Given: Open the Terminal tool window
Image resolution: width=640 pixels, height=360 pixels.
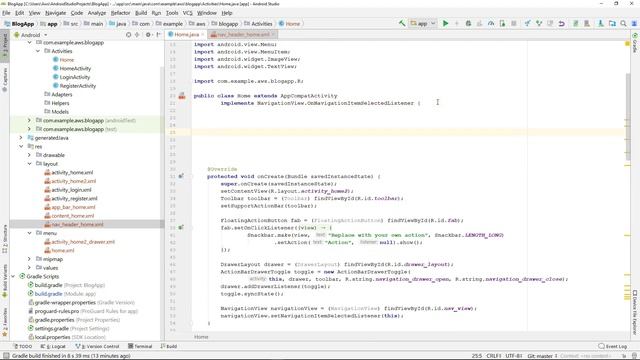Looking at the screenshot, I should coord(140,346).
